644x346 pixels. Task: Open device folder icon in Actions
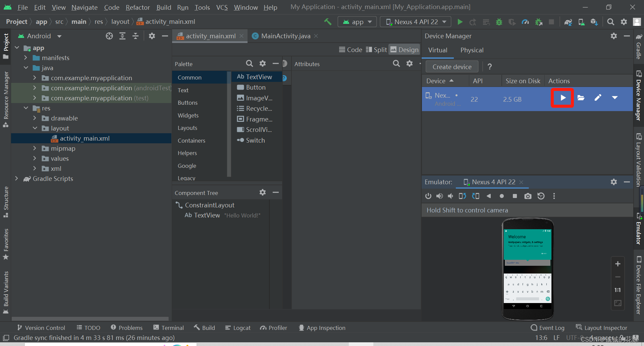point(581,98)
